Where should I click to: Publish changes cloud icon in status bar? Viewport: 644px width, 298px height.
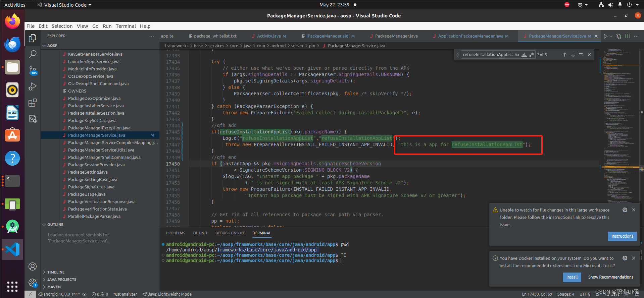click(85, 294)
